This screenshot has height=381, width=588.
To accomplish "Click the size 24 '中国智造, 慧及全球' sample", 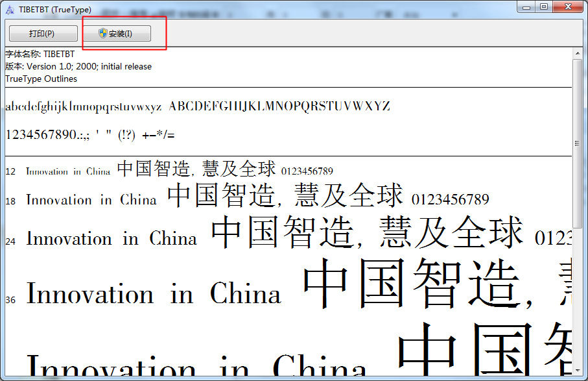I will click(368, 232).
